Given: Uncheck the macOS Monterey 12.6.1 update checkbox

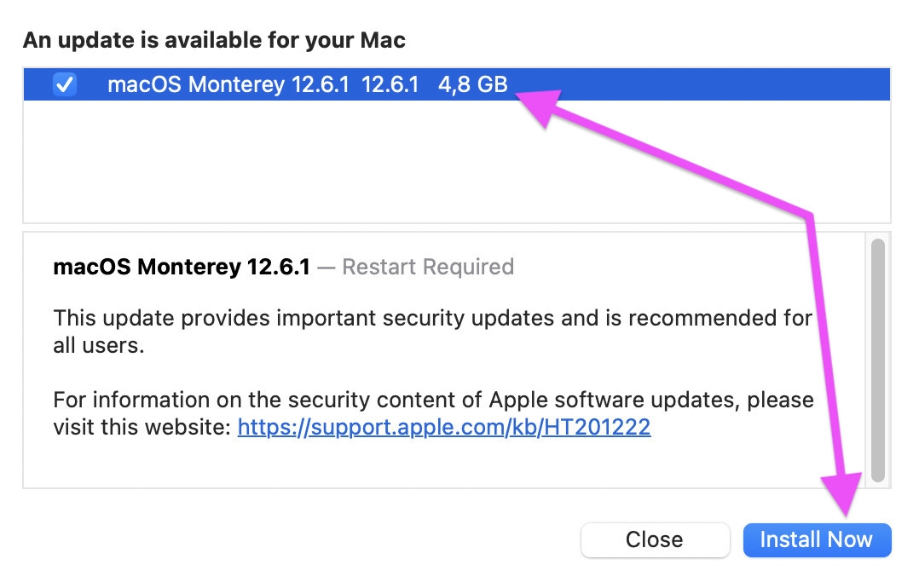Looking at the screenshot, I should pos(65,84).
